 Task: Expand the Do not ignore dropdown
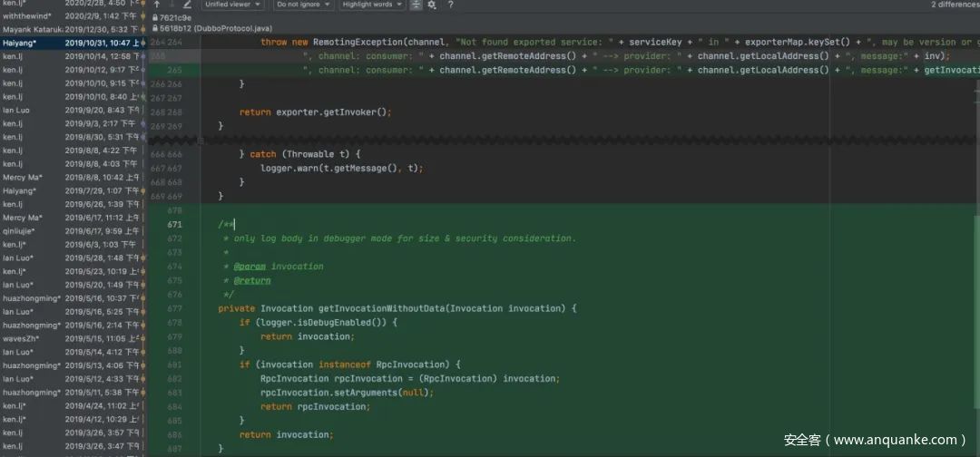click(x=303, y=5)
